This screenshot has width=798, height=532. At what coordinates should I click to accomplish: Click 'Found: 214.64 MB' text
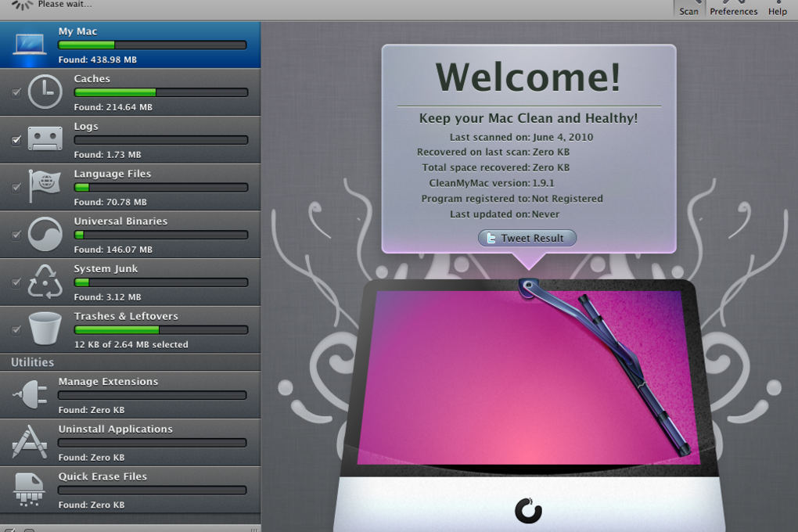(x=113, y=107)
